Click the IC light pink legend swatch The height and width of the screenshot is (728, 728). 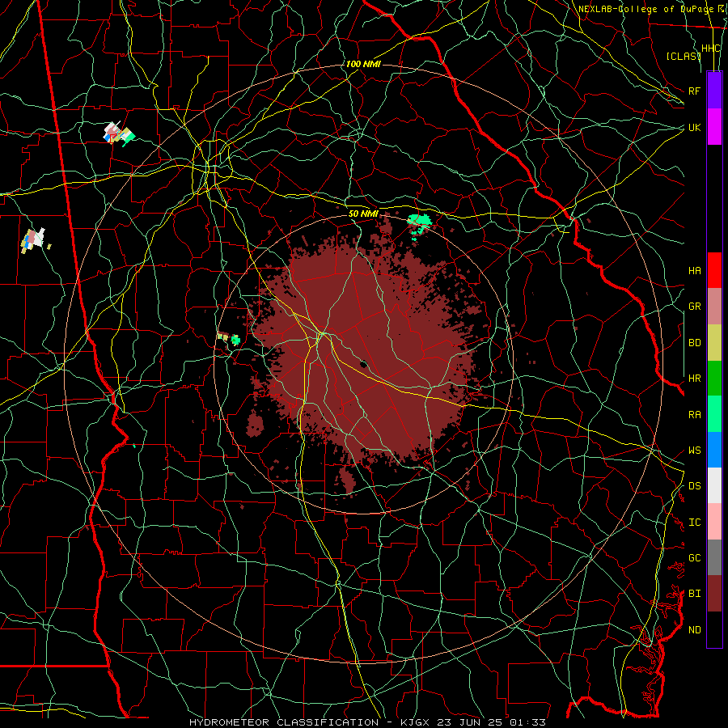click(x=714, y=522)
